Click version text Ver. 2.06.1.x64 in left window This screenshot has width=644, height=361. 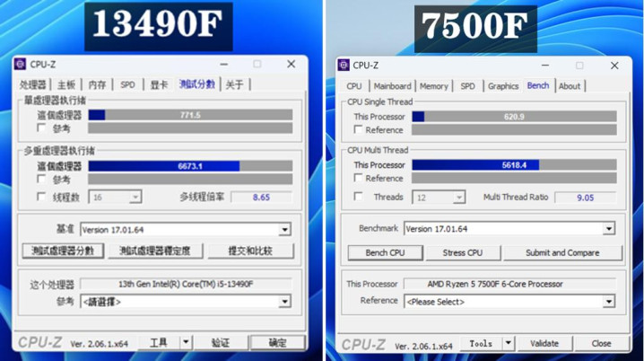pos(99,344)
